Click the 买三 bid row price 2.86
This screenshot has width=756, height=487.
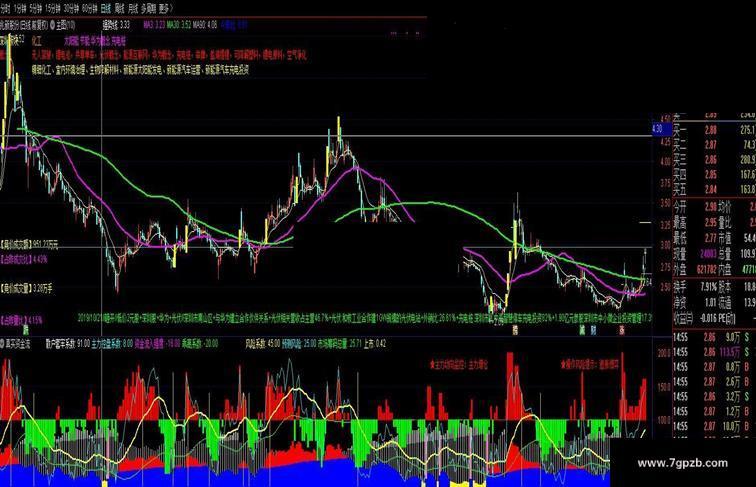pos(710,160)
